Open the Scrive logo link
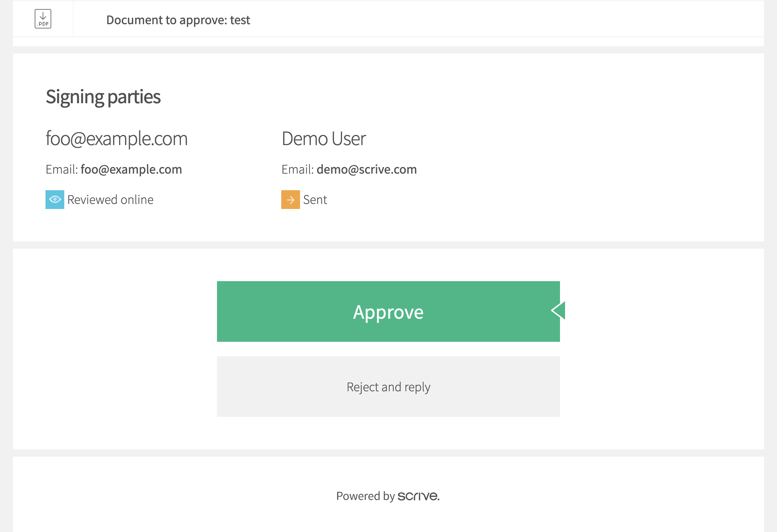This screenshot has height=532, width=777. tap(418, 496)
